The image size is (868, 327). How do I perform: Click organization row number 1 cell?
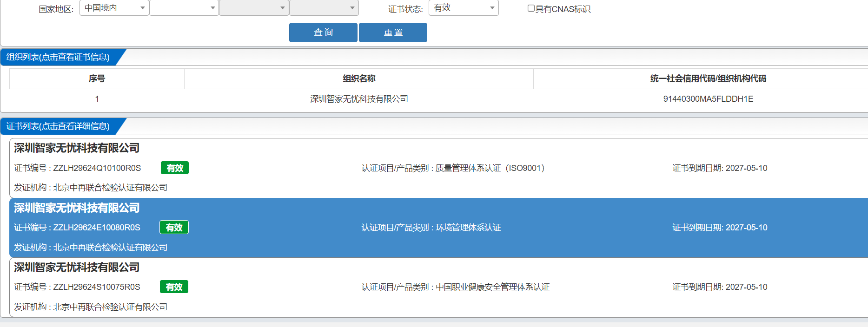coord(97,99)
